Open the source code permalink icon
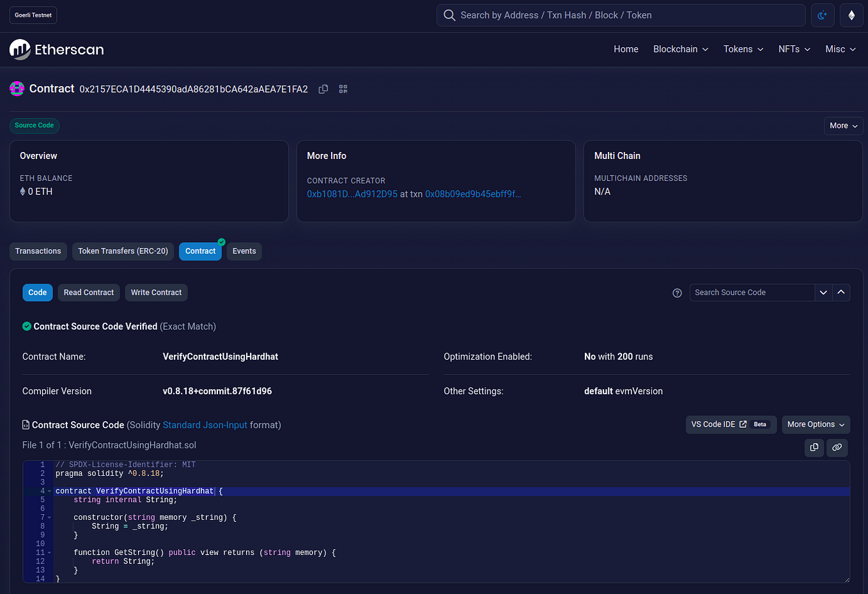Screen dimensions: 868x594 point(837,448)
